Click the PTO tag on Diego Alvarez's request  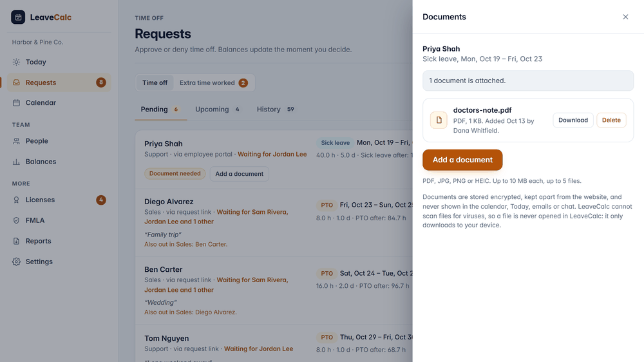[327, 205]
